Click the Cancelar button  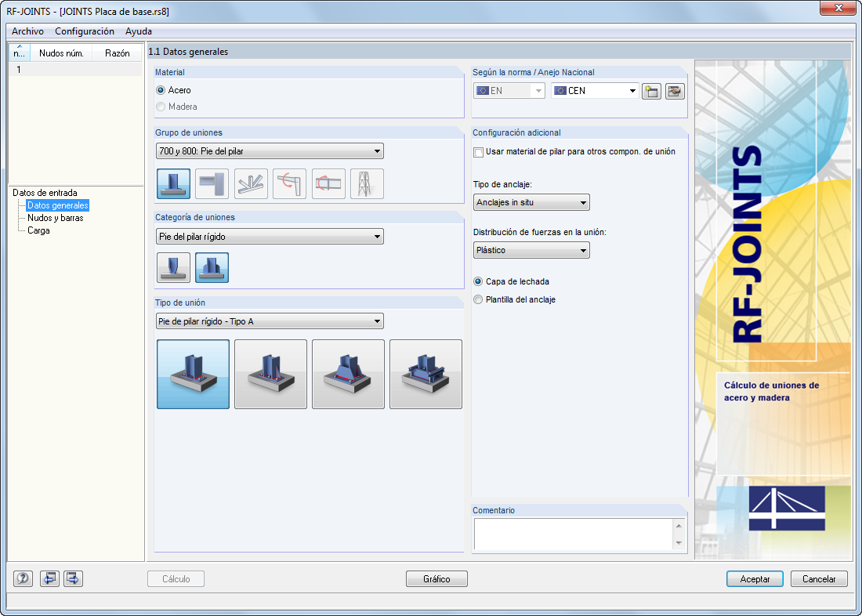819,578
